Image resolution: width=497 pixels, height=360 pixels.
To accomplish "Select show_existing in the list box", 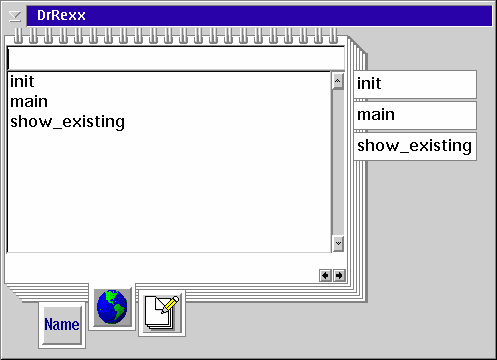I will pyautogui.click(x=67, y=122).
